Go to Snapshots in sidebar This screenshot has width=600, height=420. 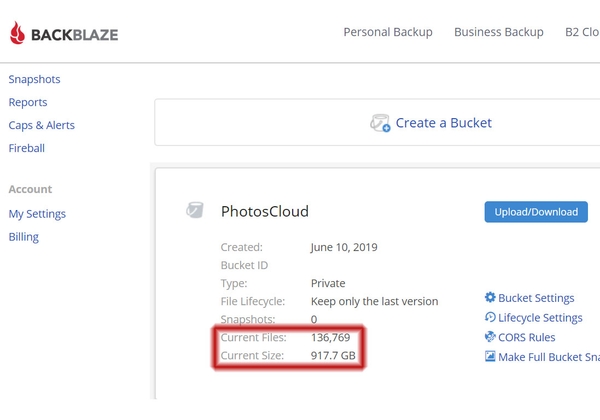34,79
